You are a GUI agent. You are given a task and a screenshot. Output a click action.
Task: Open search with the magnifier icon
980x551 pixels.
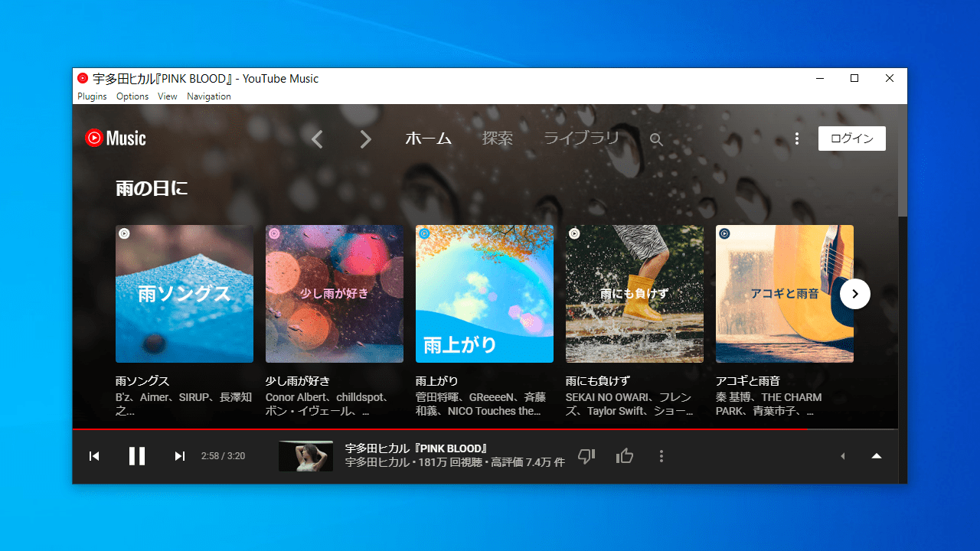656,139
